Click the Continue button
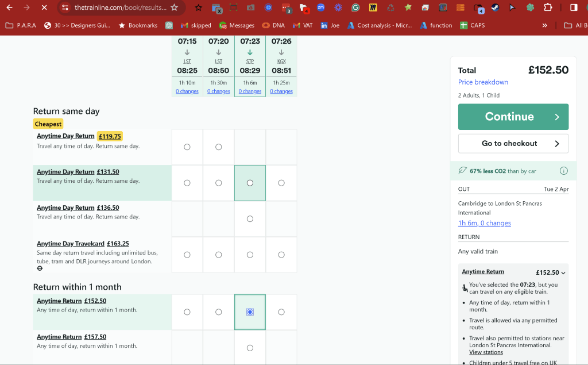Screen dimensions: 588x365 [513, 117]
